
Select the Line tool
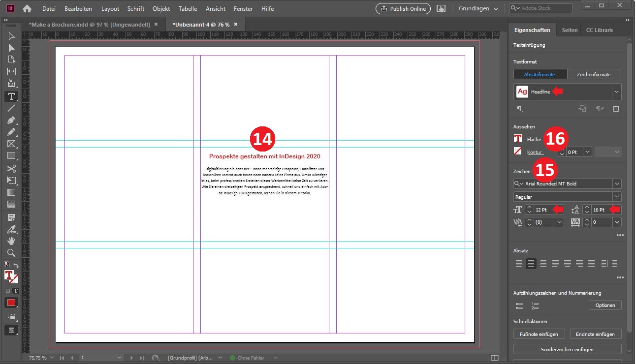11,108
